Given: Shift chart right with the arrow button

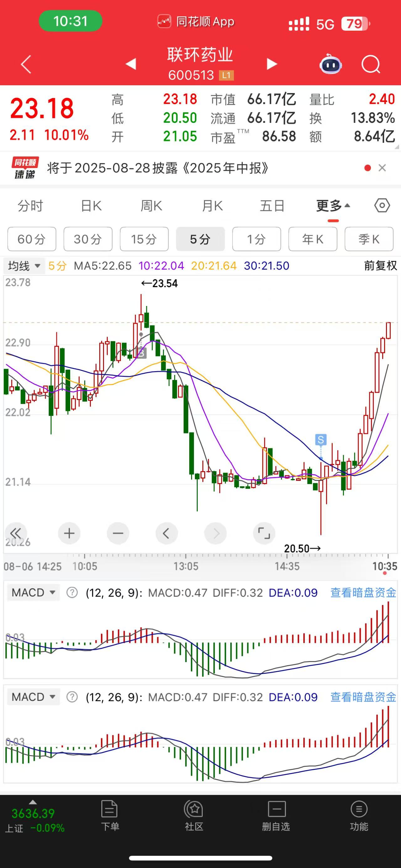Looking at the screenshot, I should (x=216, y=534).
